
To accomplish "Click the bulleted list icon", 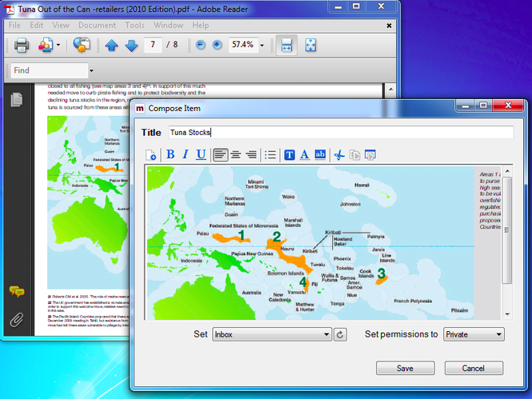I will click(x=270, y=154).
